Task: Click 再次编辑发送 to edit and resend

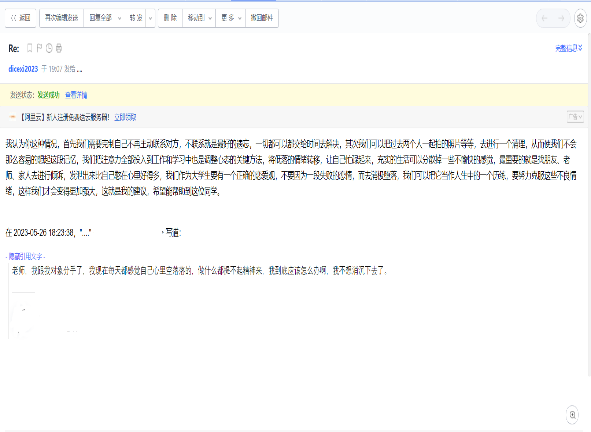Action: click(61, 18)
